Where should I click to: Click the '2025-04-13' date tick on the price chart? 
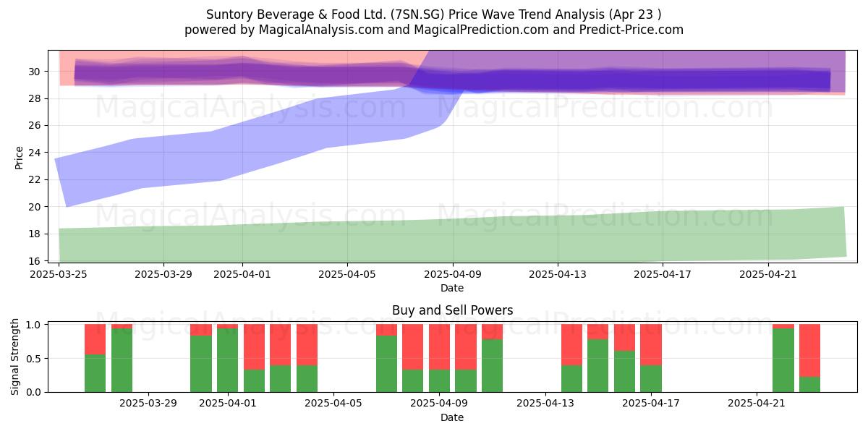(558, 274)
